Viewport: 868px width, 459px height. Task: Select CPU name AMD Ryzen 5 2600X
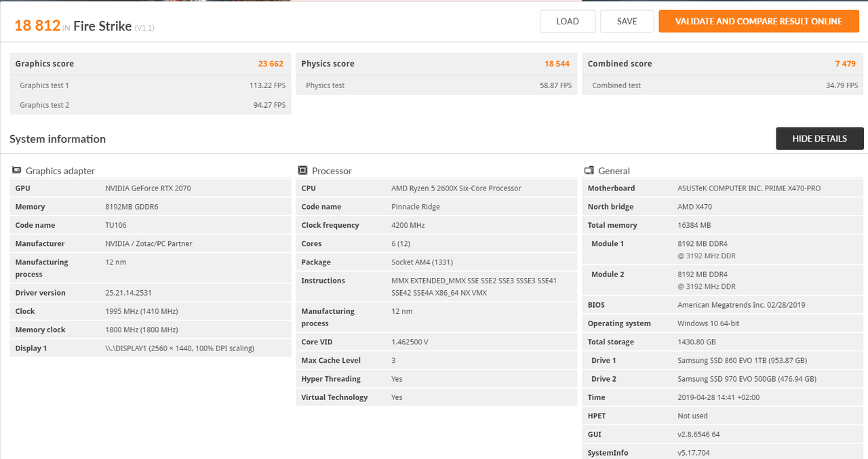[x=456, y=188]
